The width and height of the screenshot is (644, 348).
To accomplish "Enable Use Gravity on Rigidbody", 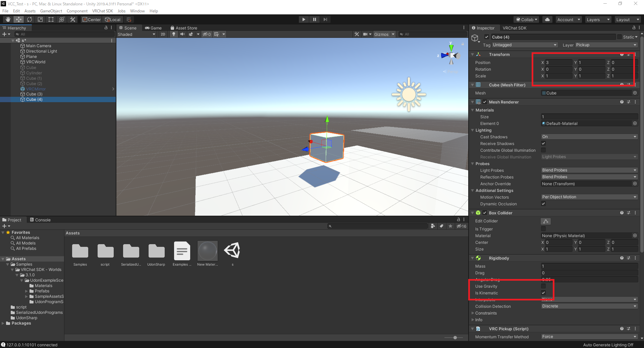I will click(x=543, y=286).
